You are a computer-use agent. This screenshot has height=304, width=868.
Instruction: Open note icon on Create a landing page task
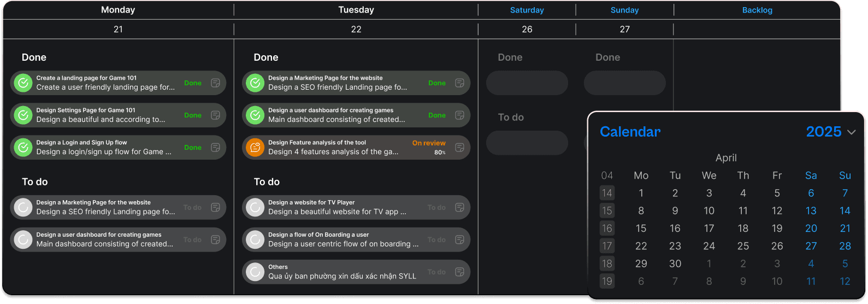(216, 83)
